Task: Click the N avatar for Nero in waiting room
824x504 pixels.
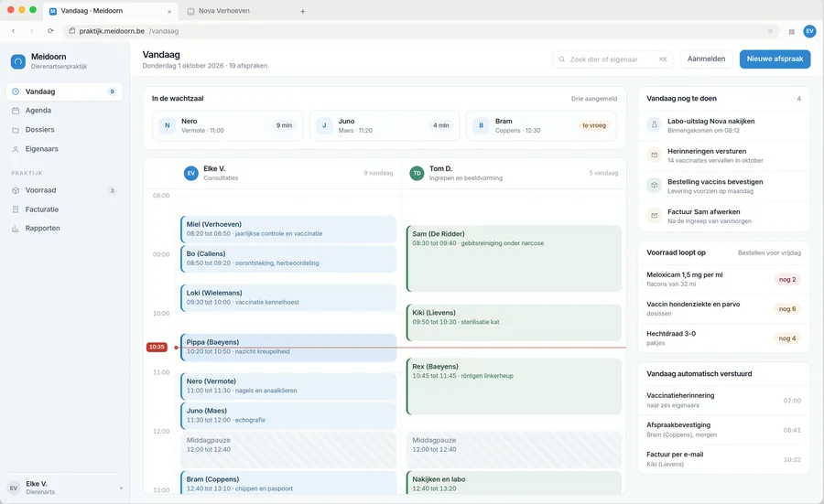Action: 168,125
